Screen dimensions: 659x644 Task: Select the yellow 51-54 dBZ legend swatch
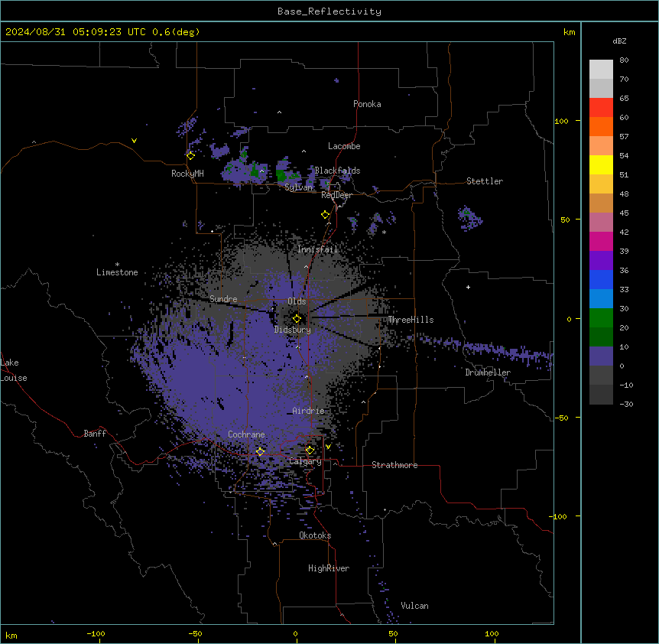click(601, 164)
